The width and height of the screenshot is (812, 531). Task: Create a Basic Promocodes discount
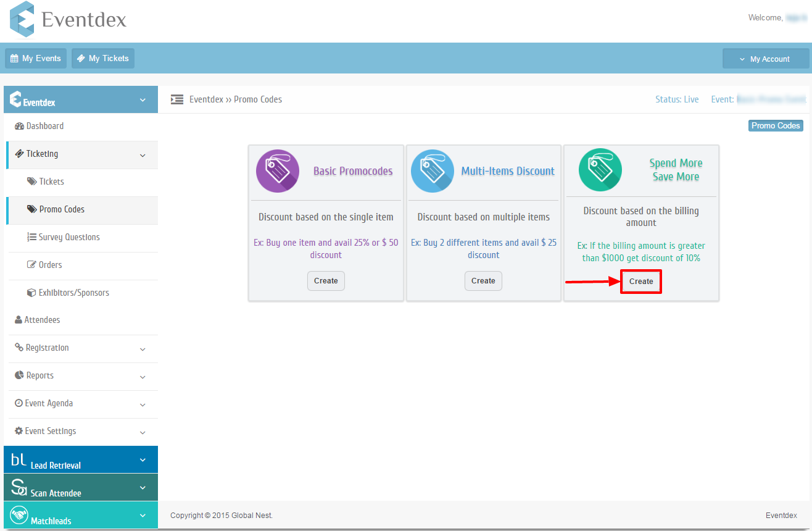(x=326, y=280)
